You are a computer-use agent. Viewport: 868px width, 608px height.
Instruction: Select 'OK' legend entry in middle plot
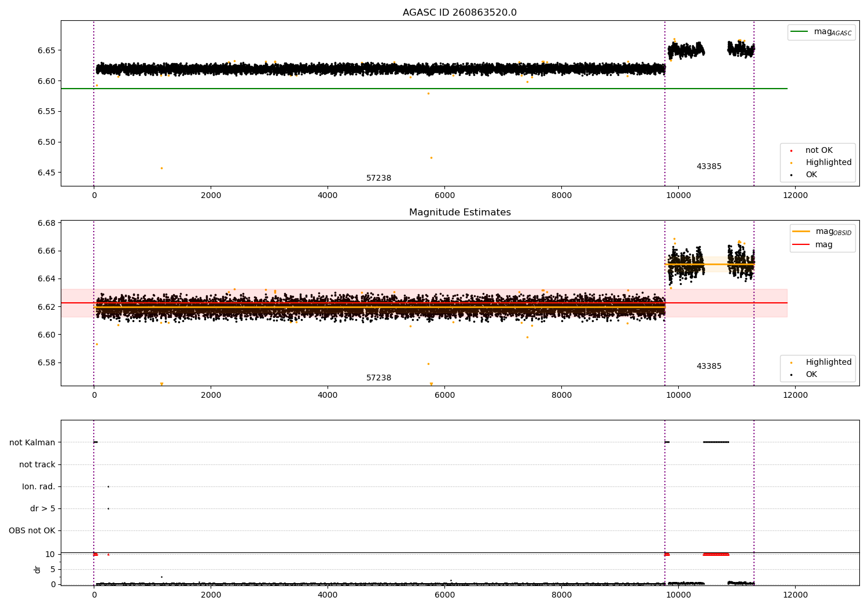(x=811, y=375)
